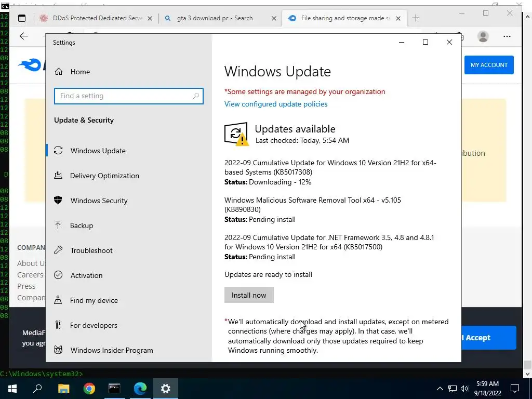Screen dimensions: 532x399
Task: Click the Find my device icon
Action: (x=58, y=300)
